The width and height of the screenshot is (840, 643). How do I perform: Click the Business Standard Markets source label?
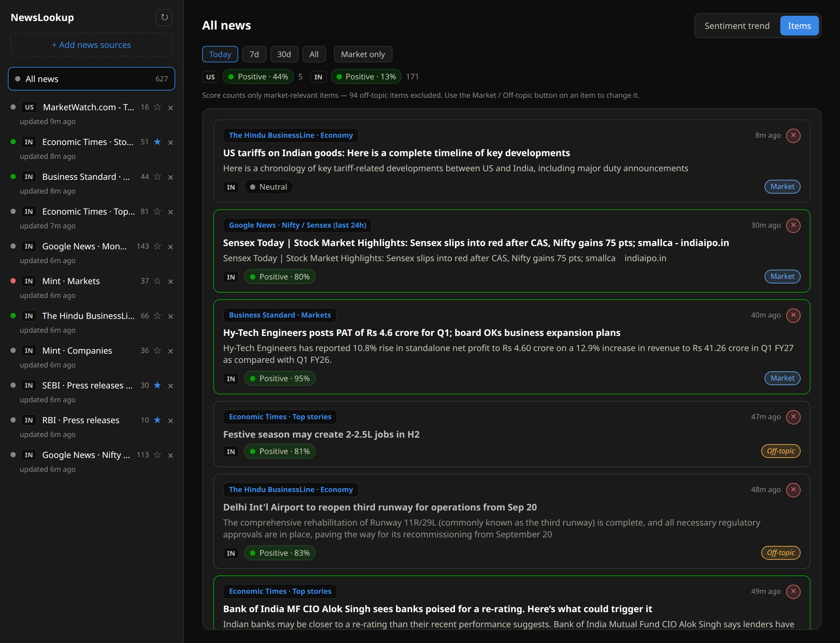[x=280, y=315]
